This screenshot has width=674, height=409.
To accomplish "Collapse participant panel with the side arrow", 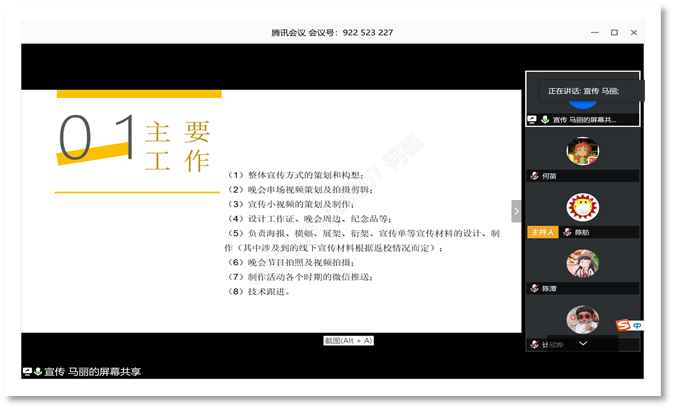I will 516,211.
